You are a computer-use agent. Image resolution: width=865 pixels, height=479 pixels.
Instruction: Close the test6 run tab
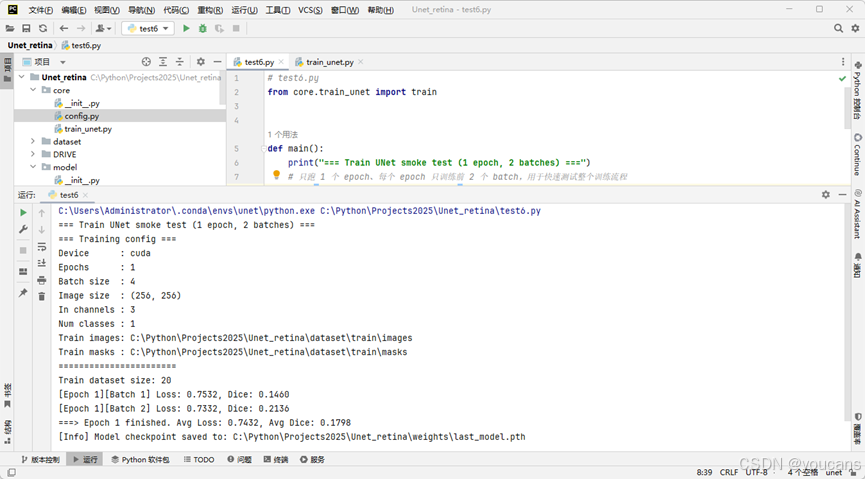(85, 195)
